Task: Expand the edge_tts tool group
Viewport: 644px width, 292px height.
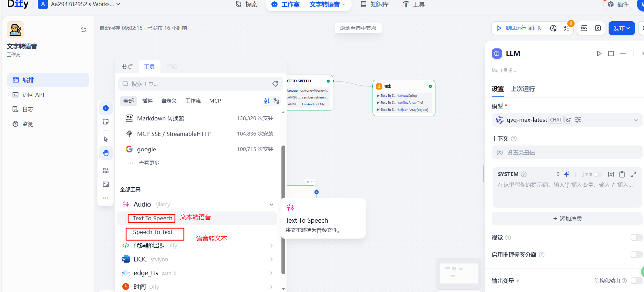Action: pos(271,273)
